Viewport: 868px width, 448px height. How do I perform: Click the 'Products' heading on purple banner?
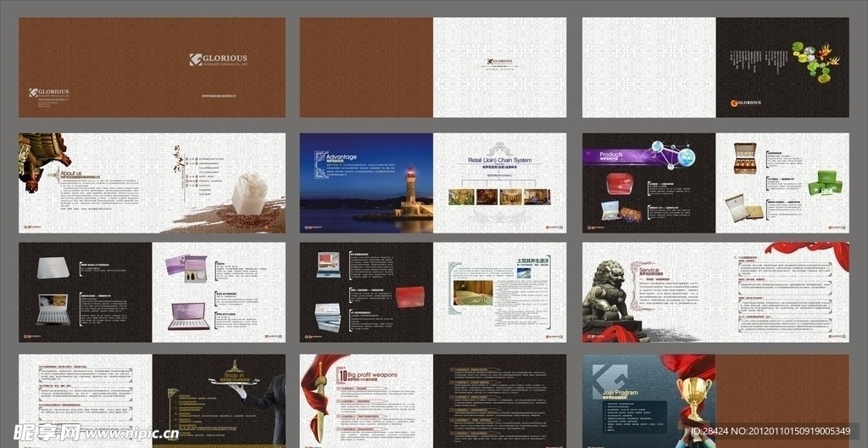coord(611,154)
